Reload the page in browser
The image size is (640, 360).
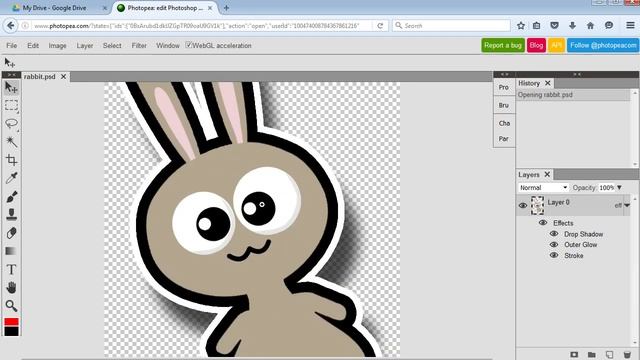(380, 26)
